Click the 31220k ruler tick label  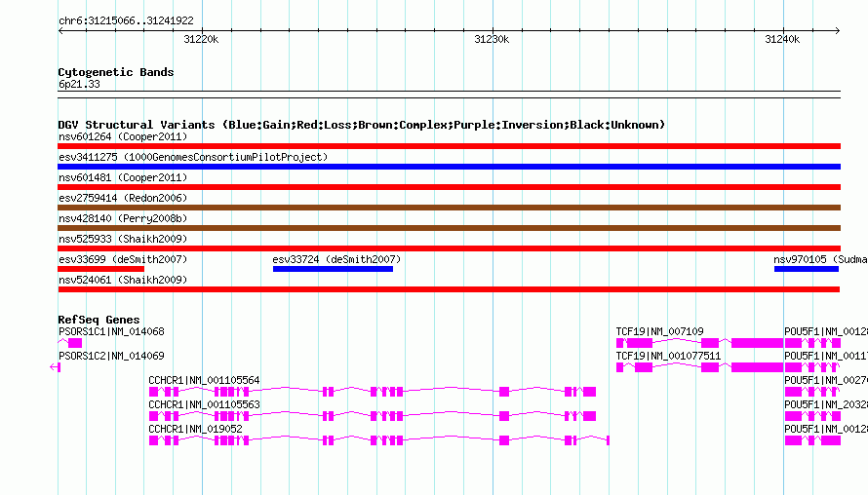pyautogui.click(x=201, y=39)
